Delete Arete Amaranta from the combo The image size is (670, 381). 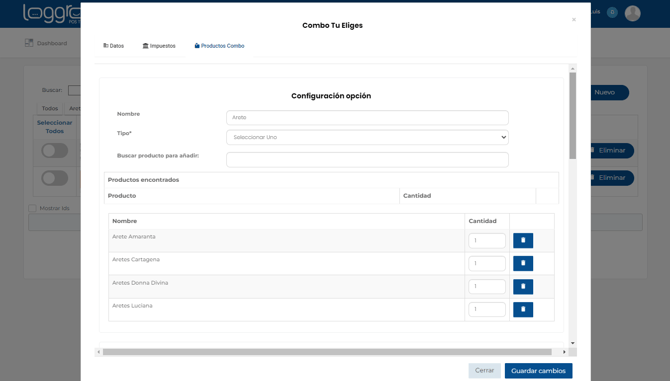[523, 240]
